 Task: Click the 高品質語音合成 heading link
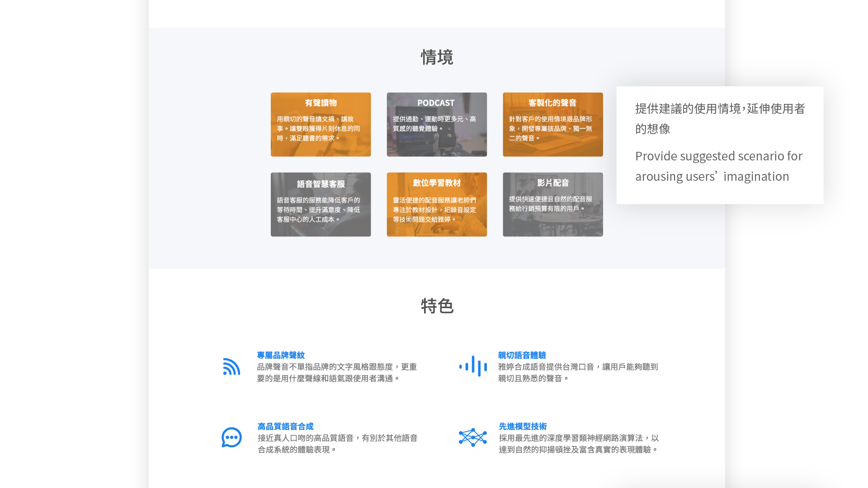[285, 427]
